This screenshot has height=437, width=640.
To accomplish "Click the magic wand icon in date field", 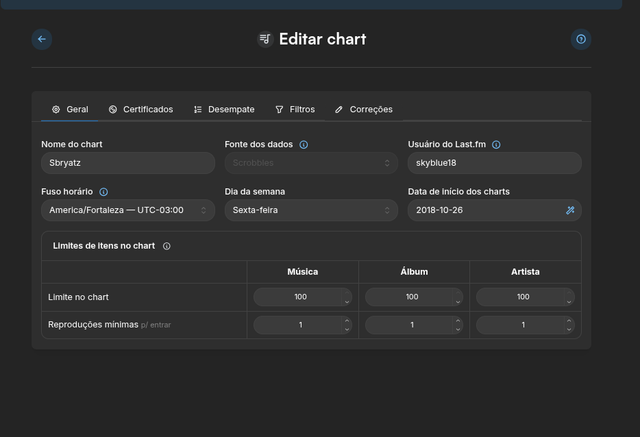I will coord(570,210).
